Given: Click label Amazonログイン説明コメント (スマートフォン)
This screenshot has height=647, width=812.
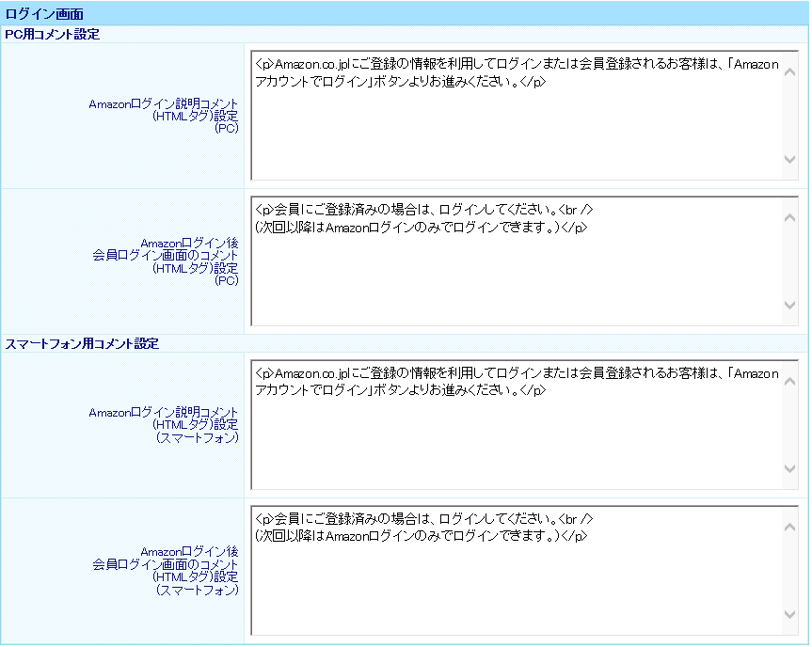Looking at the screenshot, I should [163, 425].
